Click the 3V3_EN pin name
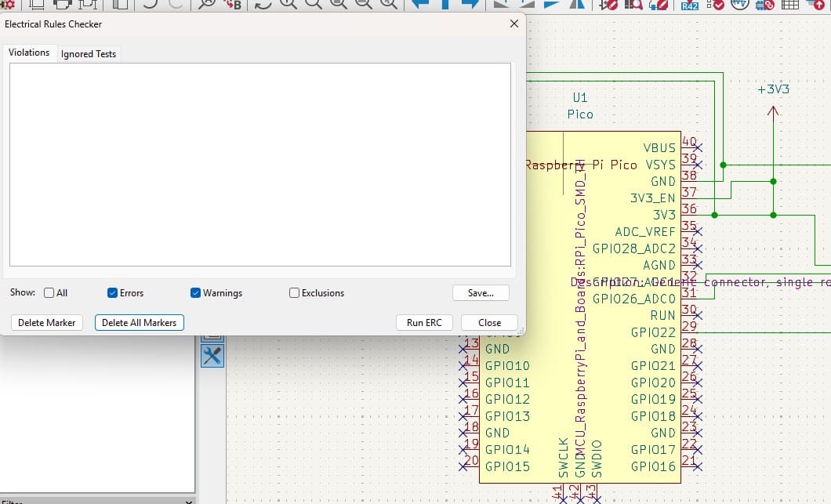The image size is (831, 504). click(x=653, y=198)
